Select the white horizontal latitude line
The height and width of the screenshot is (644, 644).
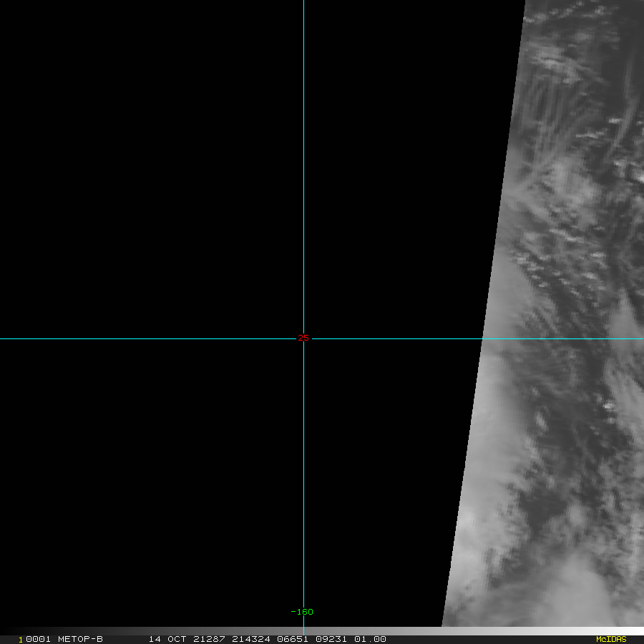(143, 338)
